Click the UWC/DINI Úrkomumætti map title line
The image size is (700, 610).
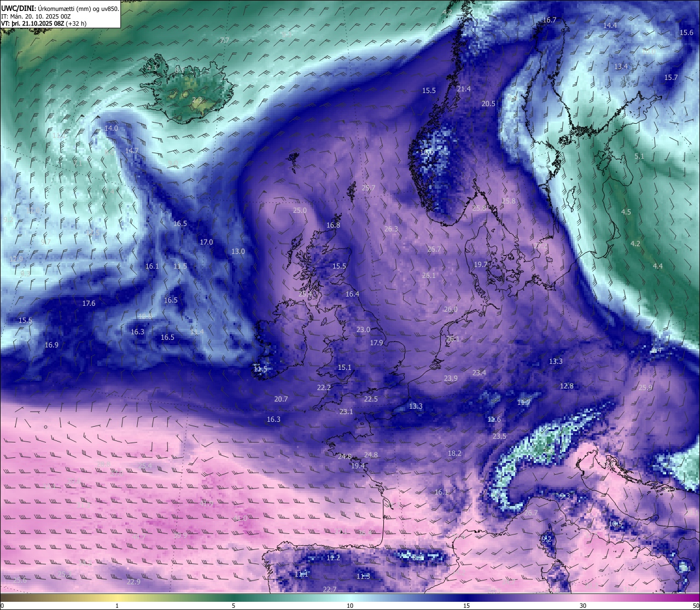60,8
